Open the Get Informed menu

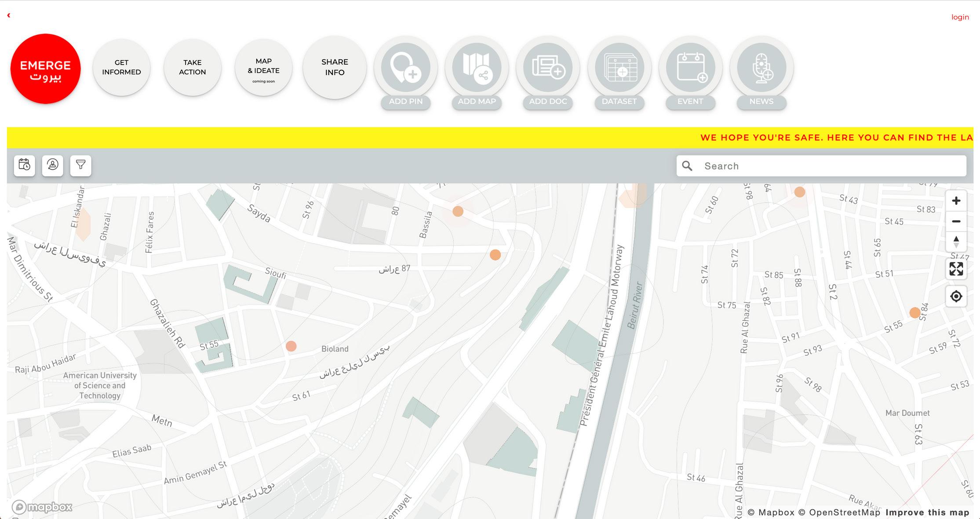tap(121, 67)
